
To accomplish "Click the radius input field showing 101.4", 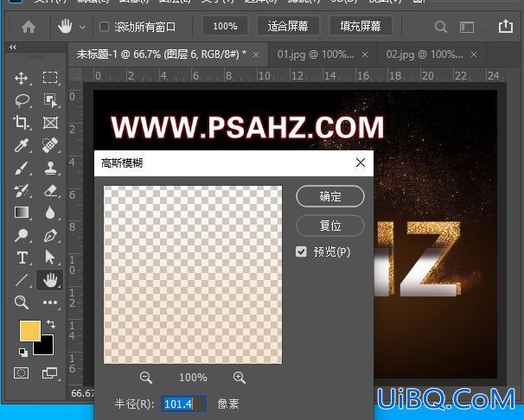I will click(184, 404).
